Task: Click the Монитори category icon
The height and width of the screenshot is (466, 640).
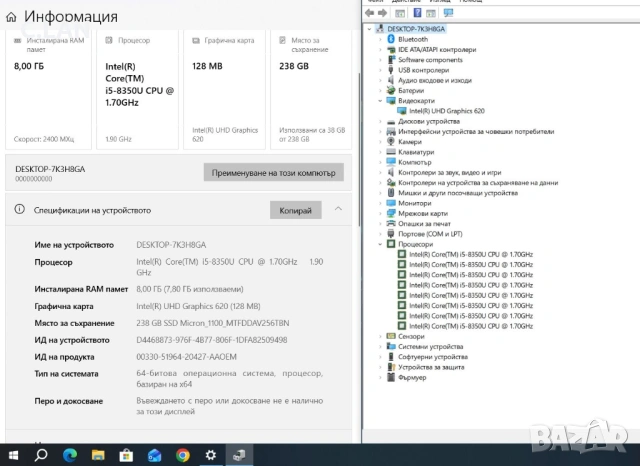Action: 391,203
